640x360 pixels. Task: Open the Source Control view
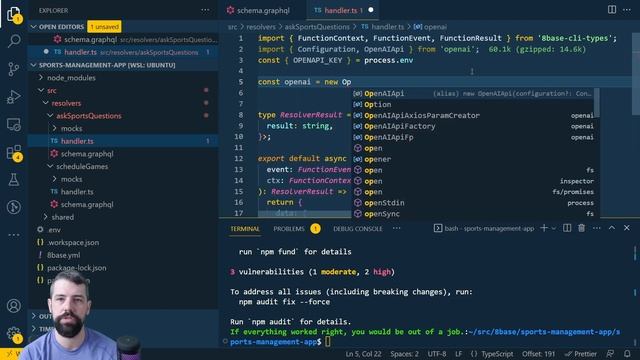coord(14,69)
